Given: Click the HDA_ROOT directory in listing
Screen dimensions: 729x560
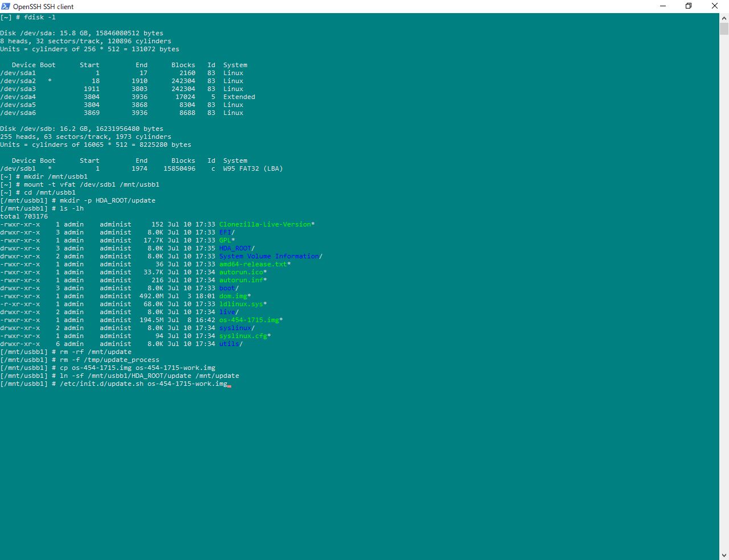Looking at the screenshot, I should click(235, 248).
